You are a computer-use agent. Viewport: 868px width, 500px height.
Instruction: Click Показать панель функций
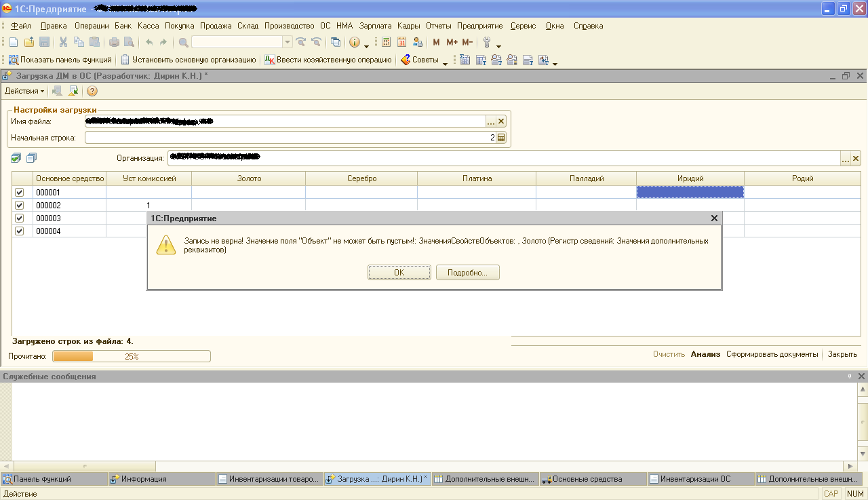coord(60,60)
